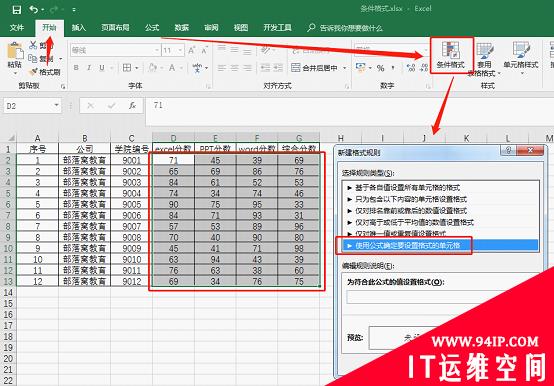The image size is (554, 386).
Task: Switch to the Page Layout tab
Action: coord(115,28)
